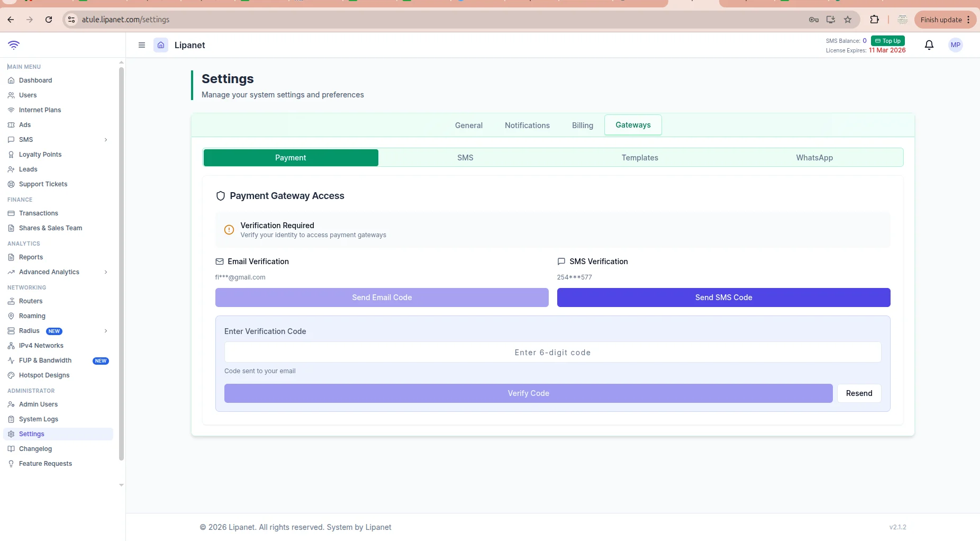Click the browser address bar URL

(125, 20)
